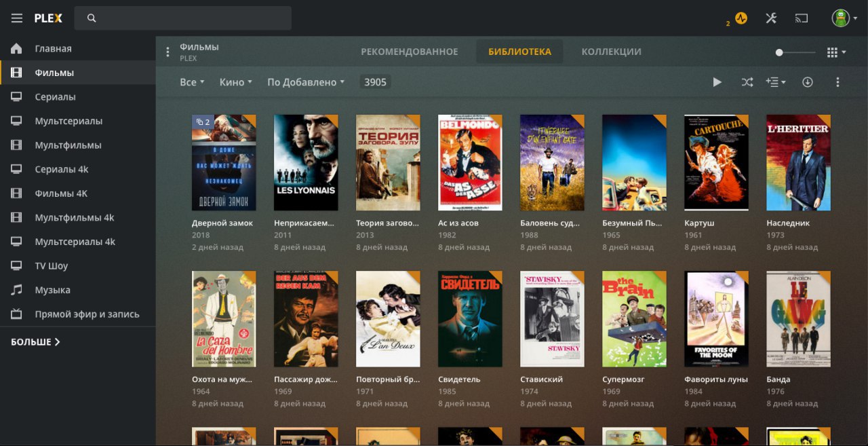Open The Brain movie poster
Image resolution: width=868 pixels, height=446 pixels.
point(634,320)
